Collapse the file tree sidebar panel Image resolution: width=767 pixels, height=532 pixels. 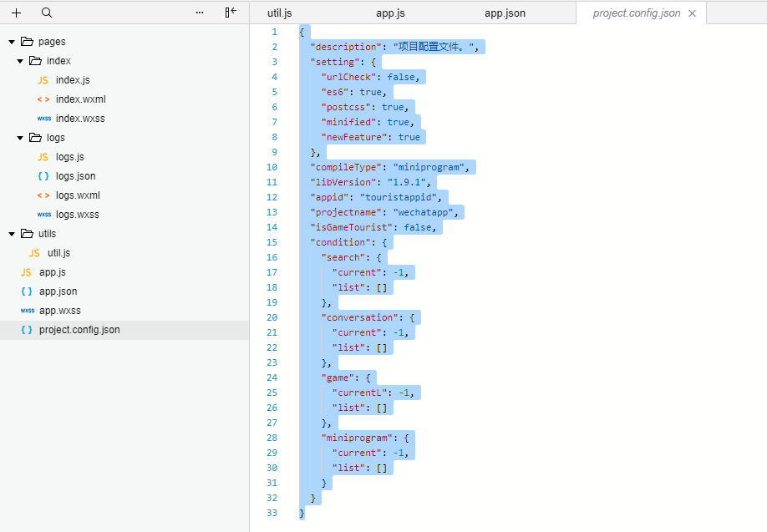(231, 13)
